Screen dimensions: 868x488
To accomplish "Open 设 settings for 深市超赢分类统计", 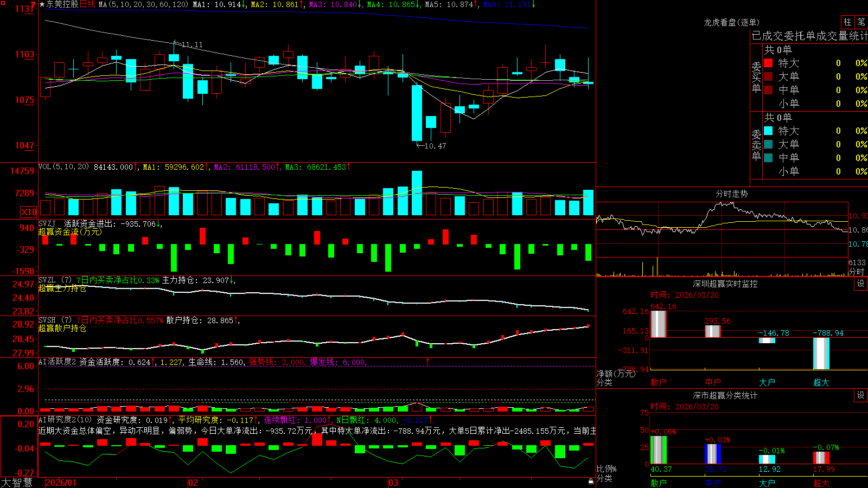I will coord(861,395).
